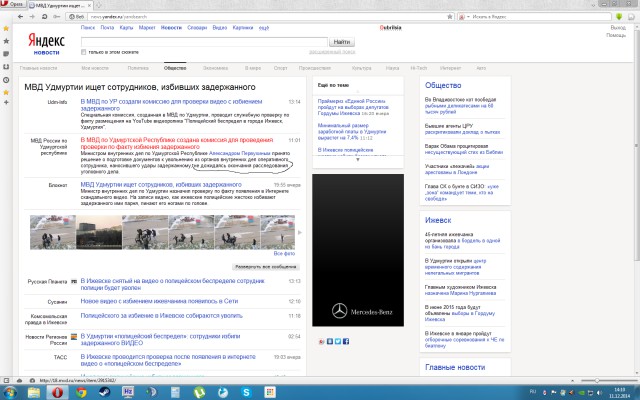Image resolution: width=640 pixels, height=400 pixels.
Task: Click 'Развернуть все сообщения' button
Action: point(266,267)
